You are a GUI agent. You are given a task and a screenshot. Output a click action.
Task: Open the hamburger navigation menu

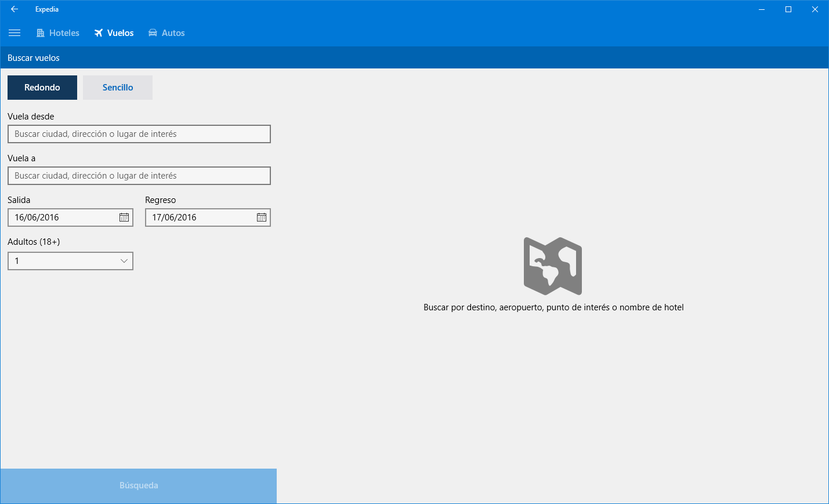(x=15, y=33)
